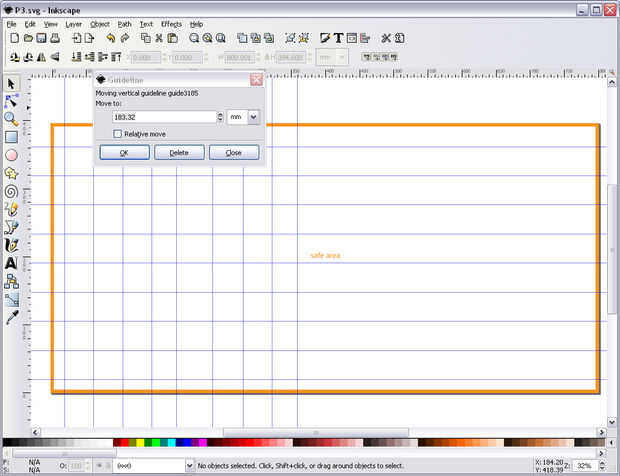Click the New document icon
The width and height of the screenshot is (620, 476).
click(15, 38)
